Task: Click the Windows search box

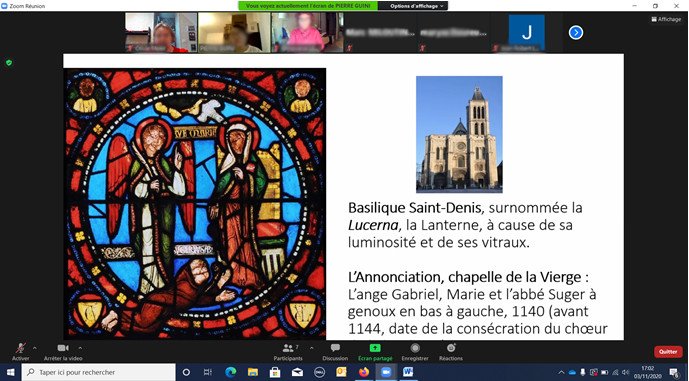Action: pyautogui.click(x=98, y=372)
